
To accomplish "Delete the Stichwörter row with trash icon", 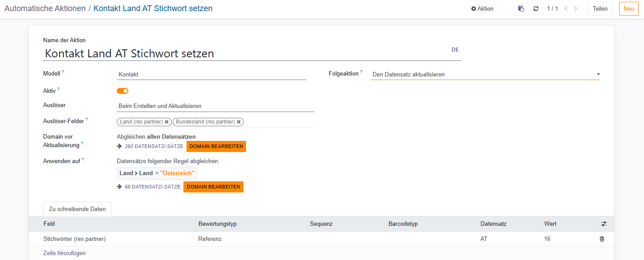I will [x=602, y=239].
